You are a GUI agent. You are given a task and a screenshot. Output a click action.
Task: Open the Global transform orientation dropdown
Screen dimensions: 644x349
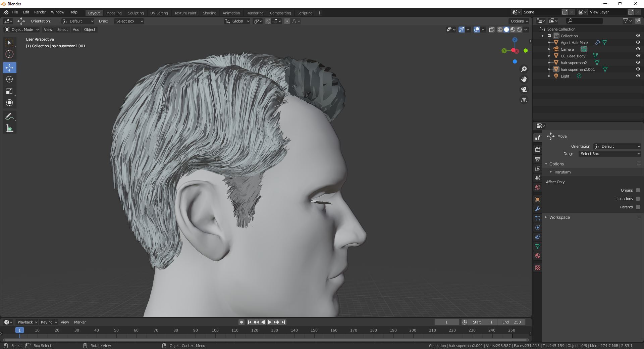click(237, 21)
